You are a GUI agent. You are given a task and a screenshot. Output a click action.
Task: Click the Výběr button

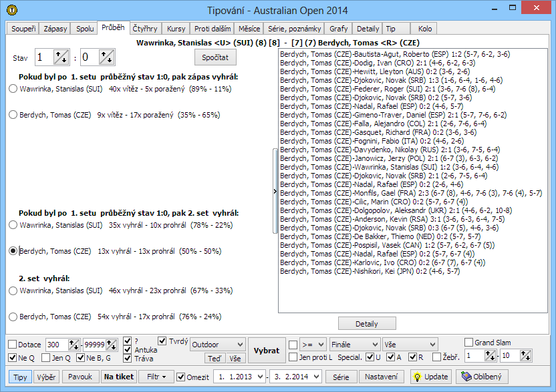coord(47,377)
